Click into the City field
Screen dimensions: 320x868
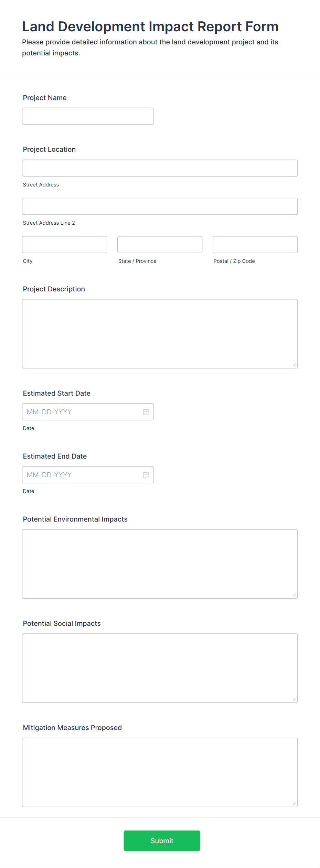coord(65,245)
